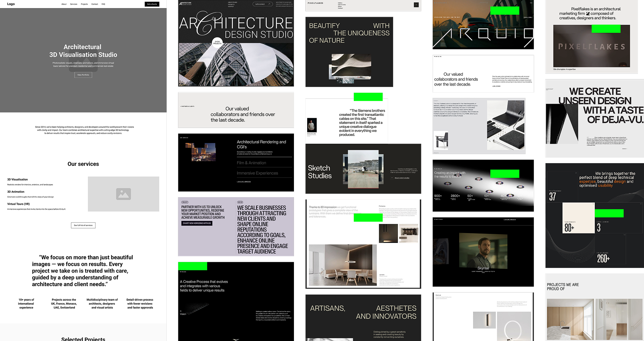644x341 pixels.
Task: Select the 3D Animation service heading
Action: pyautogui.click(x=16, y=192)
